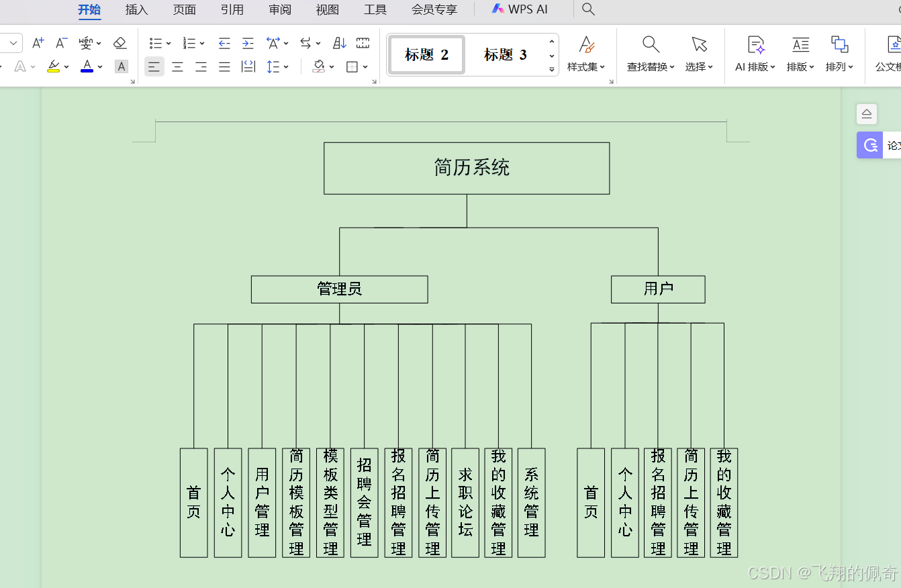Switch to 视图 ribbon tab
This screenshot has width=901, height=588.
[x=328, y=9]
